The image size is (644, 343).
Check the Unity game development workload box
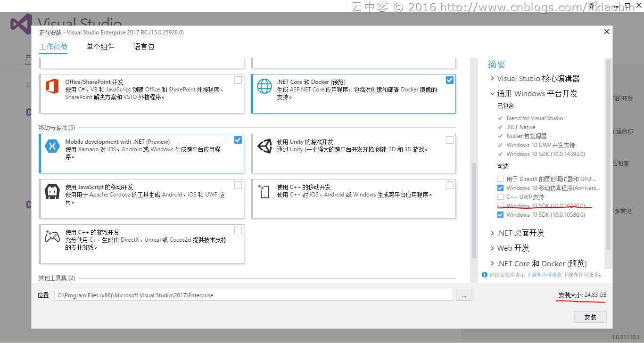450,140
